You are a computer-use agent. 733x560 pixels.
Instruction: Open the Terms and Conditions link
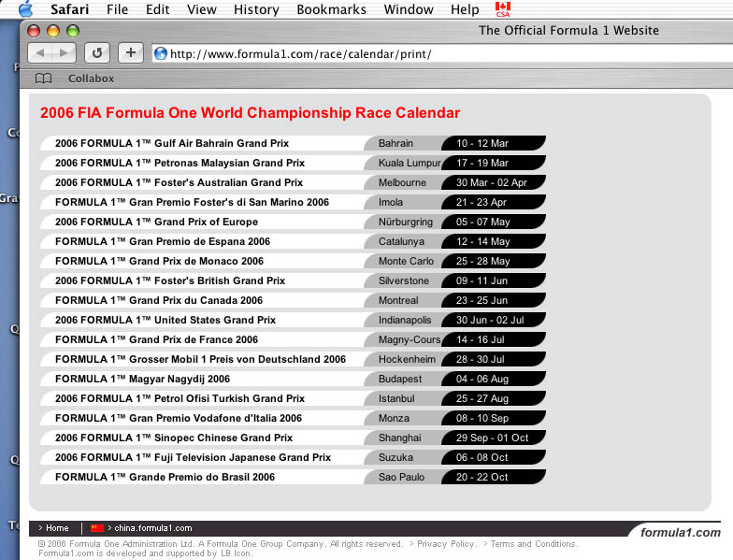click(535, 544)
